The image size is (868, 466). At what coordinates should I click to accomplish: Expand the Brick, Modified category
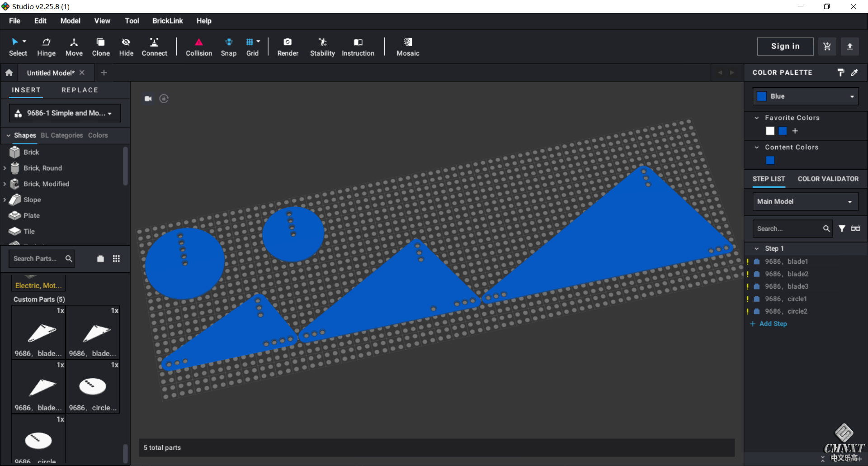5,184
